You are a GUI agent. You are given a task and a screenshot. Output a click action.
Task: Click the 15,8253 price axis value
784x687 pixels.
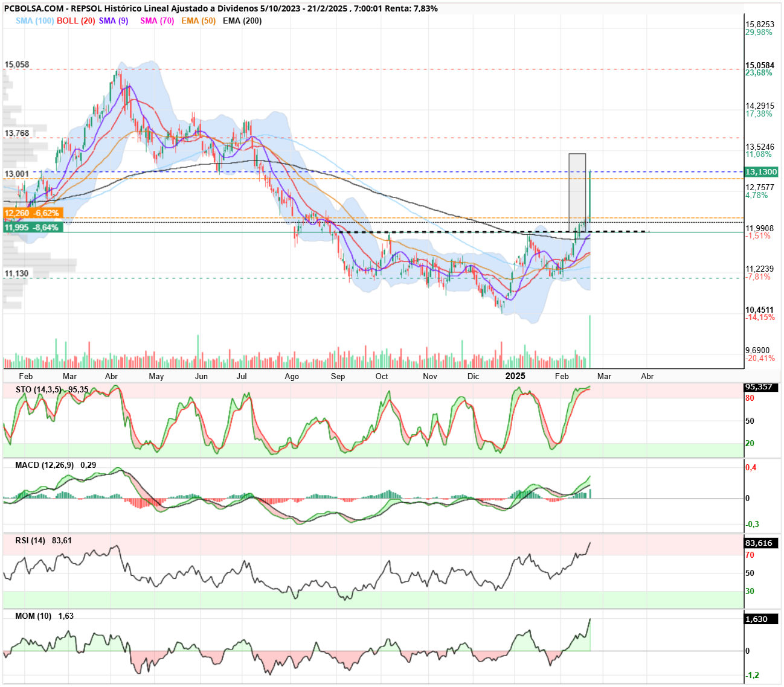(760, 25)
